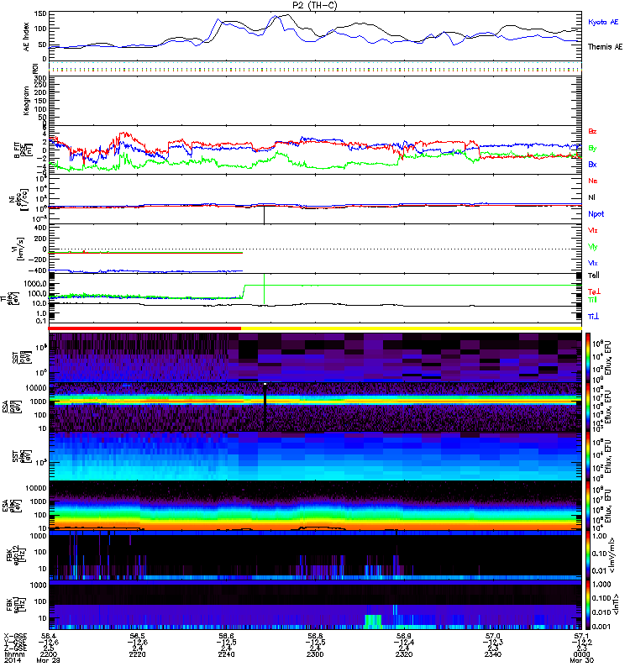The image size is (630, 672).
Task: Select the green By legend entry
Action: pyautogui.click(x=592, y=148)
